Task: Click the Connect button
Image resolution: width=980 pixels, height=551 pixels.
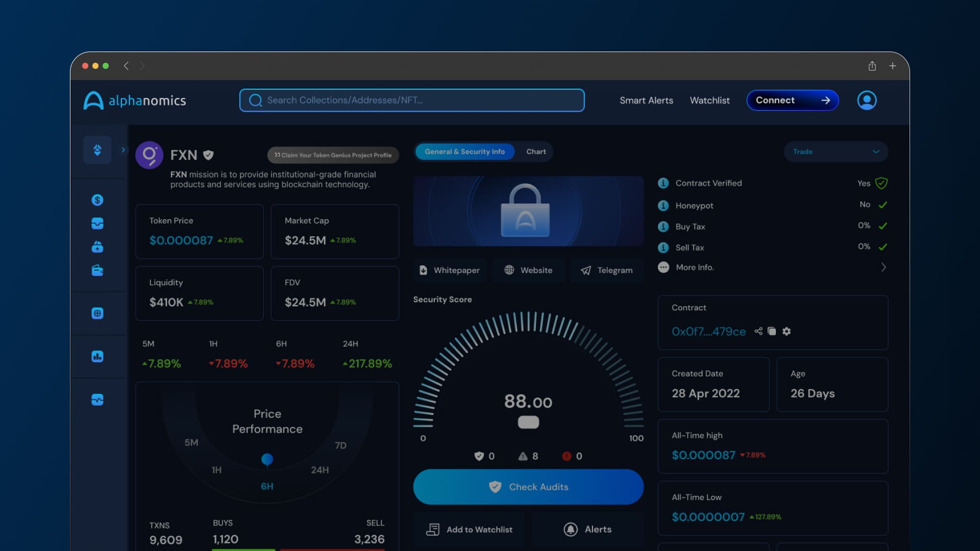Action: 792,101
